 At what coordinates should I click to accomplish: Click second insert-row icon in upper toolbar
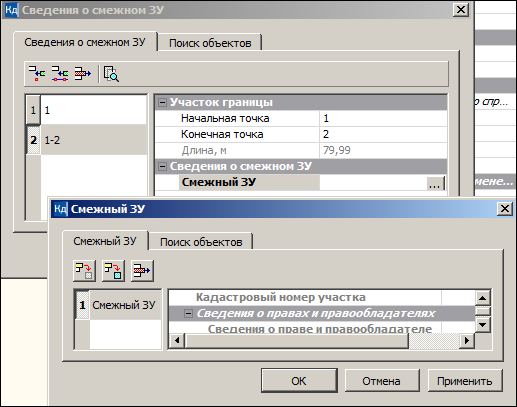pos(60,73)
